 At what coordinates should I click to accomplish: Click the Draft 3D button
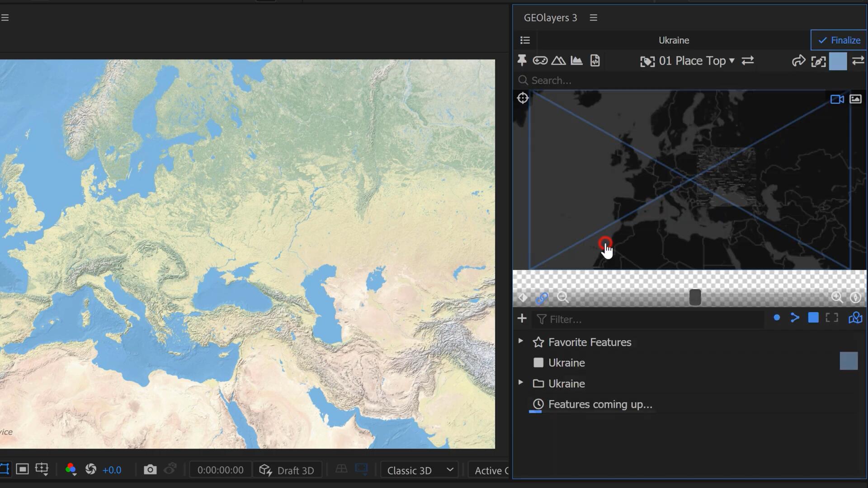click(287, 470)
